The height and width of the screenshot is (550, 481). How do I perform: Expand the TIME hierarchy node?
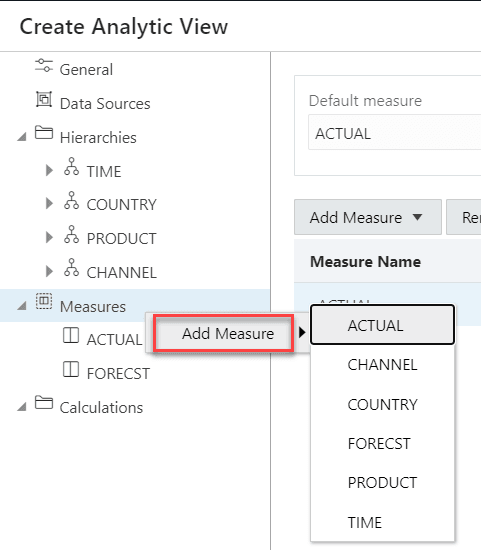49,170
